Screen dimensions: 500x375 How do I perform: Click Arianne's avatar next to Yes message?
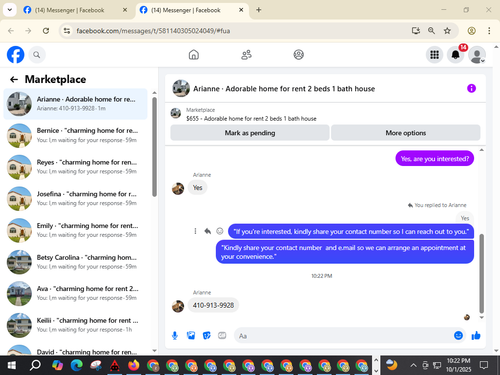(178, 188)
